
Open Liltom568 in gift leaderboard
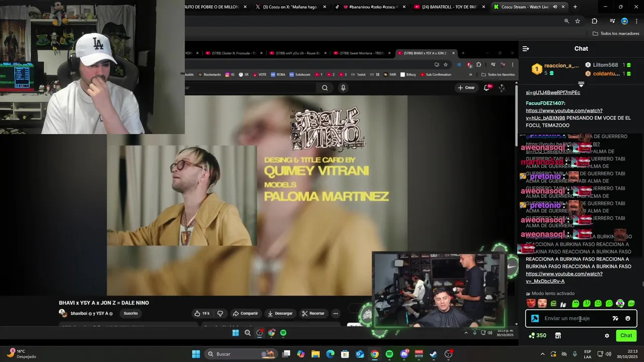coord(605,65)
